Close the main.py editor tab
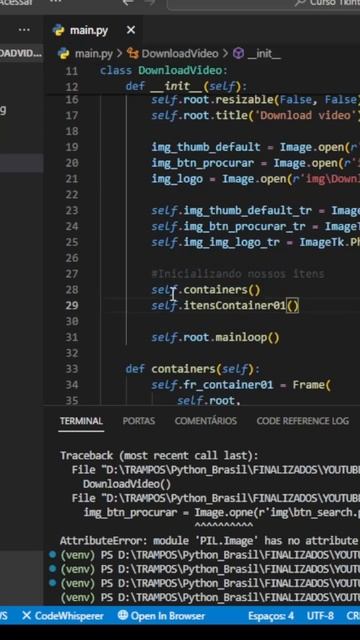 click(x=131, y=30)
